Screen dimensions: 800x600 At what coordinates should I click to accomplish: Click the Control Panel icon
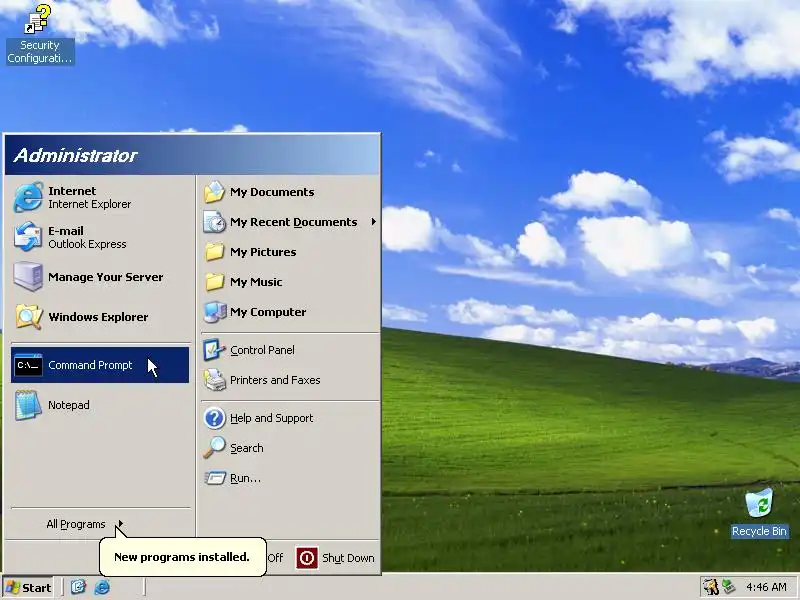(x=215, y=350)
